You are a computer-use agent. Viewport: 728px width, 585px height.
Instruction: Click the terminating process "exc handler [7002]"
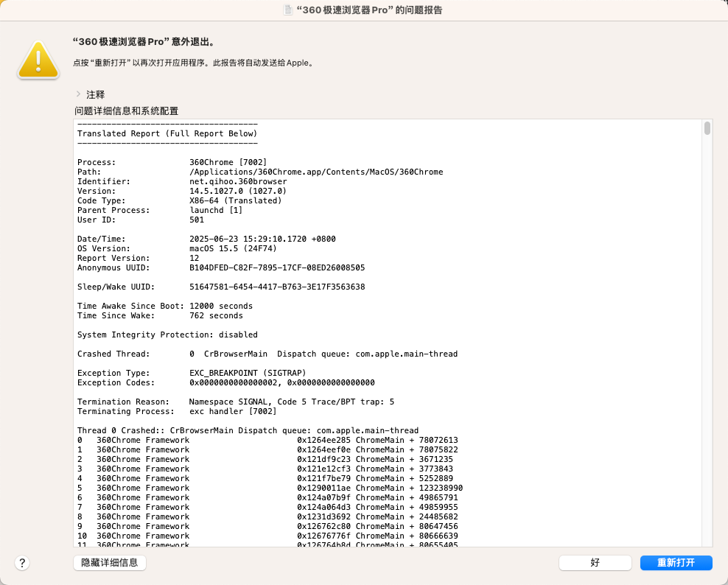pos(233,411)
